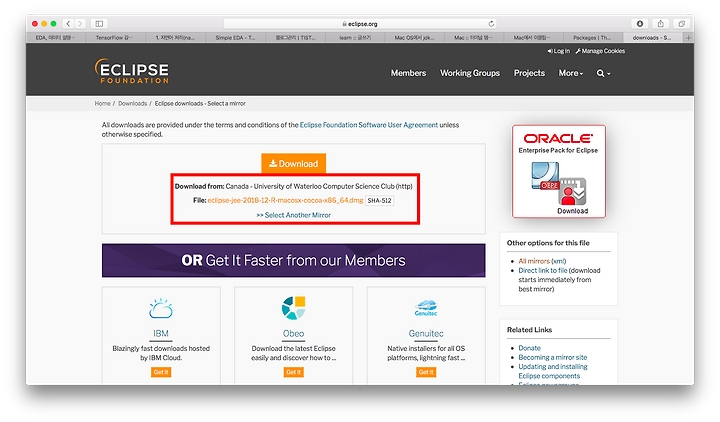
Task: Switch to the TensorFlow tab
Action: (115, 38)
